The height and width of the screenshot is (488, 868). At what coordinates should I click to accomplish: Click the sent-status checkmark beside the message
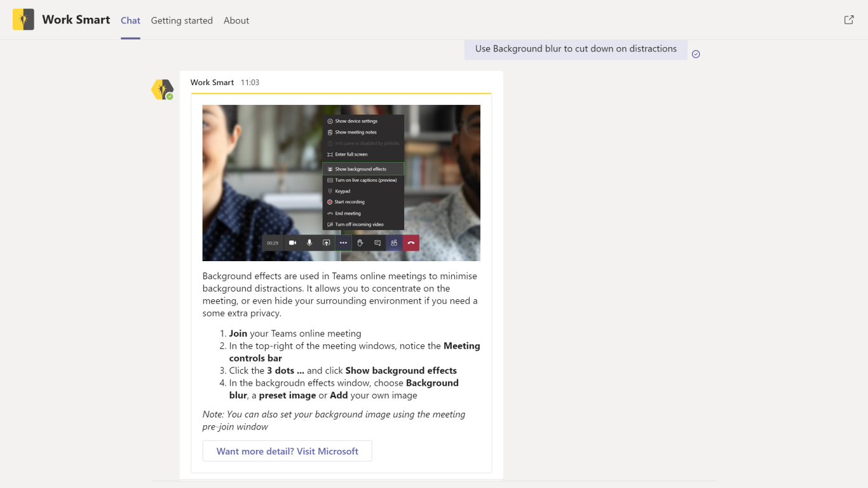pyautogui.click(x=696, y=54)
